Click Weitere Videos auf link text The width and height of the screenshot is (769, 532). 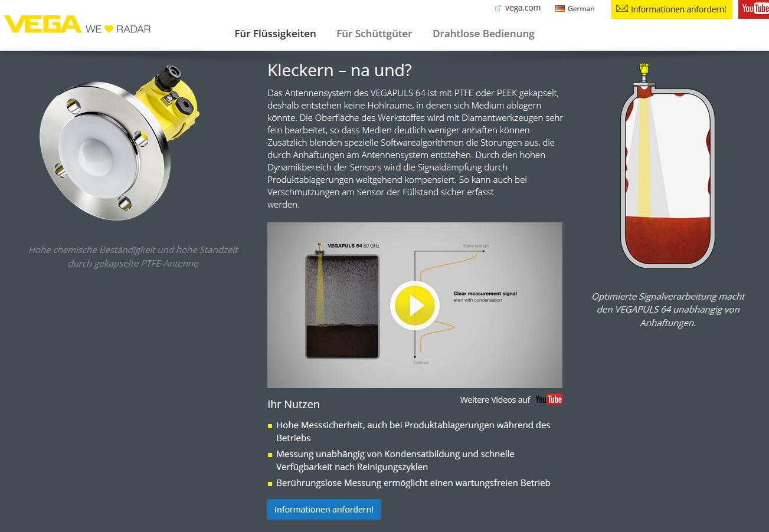click(495, 399)
